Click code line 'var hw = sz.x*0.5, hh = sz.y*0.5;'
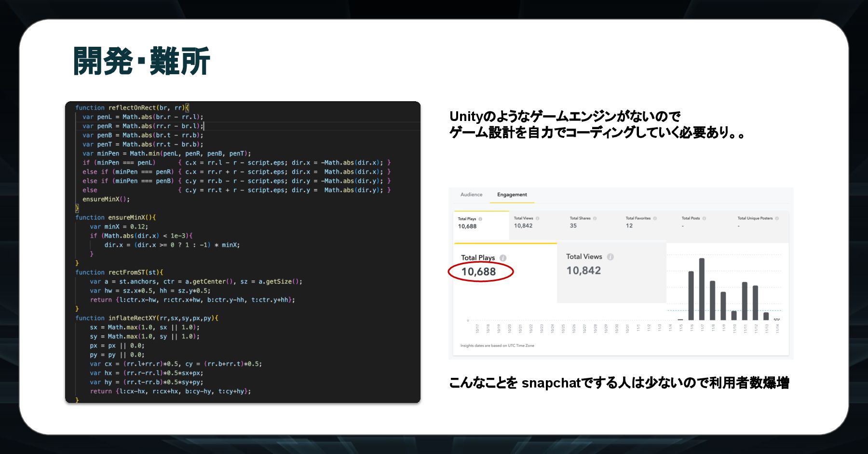Screen dimensions: 868x454 [150, 291]
